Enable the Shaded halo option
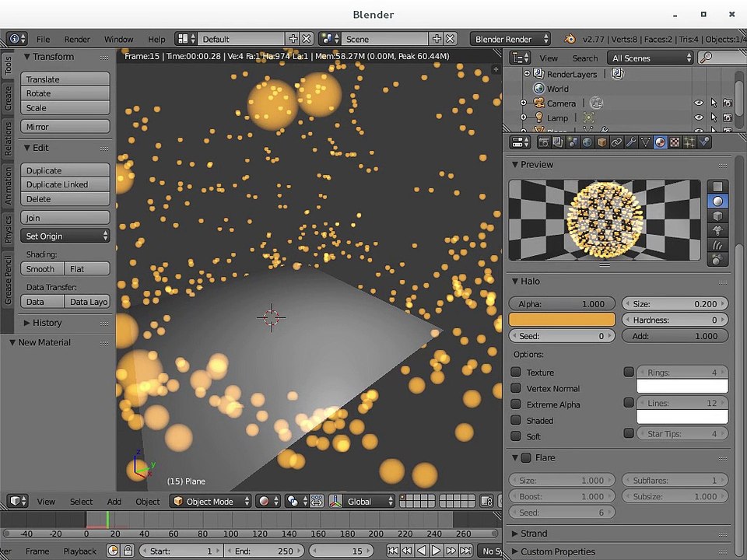Screen dimensions: 747x560 point(515,420)
